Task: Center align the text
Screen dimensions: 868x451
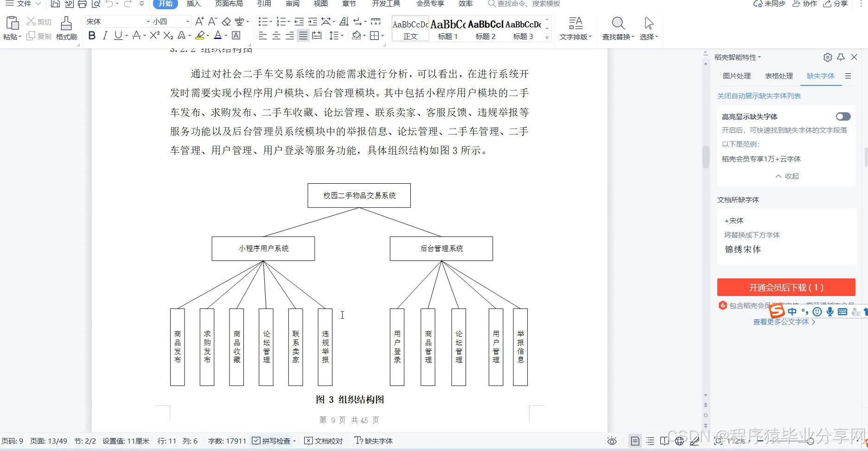Action: tap(276, 35)
